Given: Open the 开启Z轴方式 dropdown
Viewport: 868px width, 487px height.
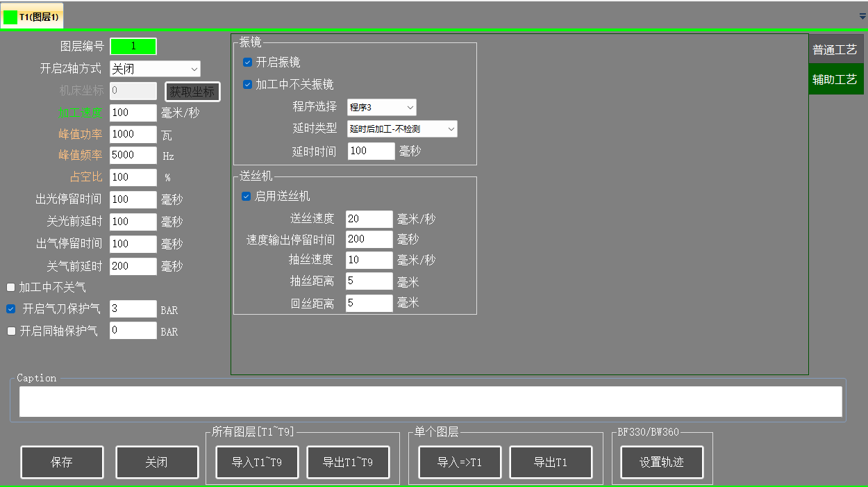Looking at the screenshot, I should (155, 69).
